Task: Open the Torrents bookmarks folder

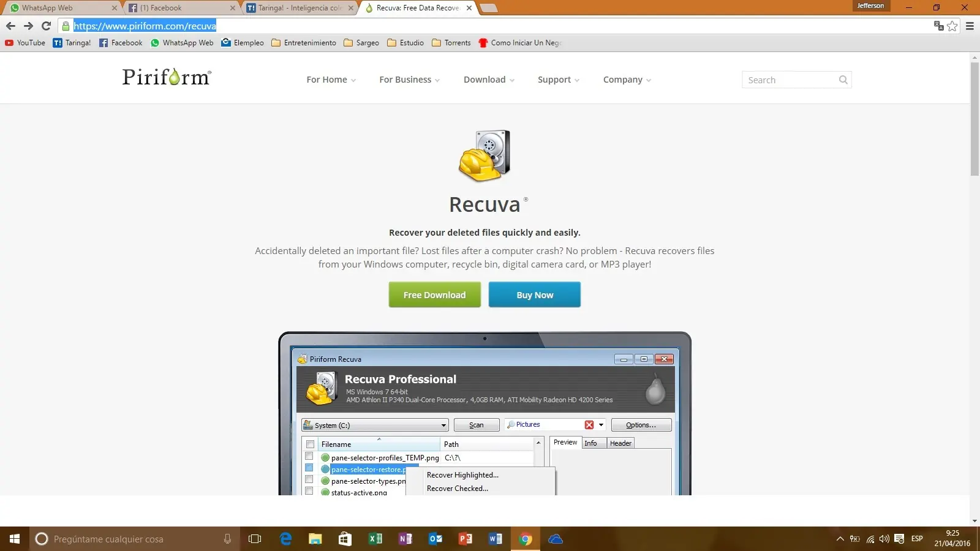Action: 451,43
